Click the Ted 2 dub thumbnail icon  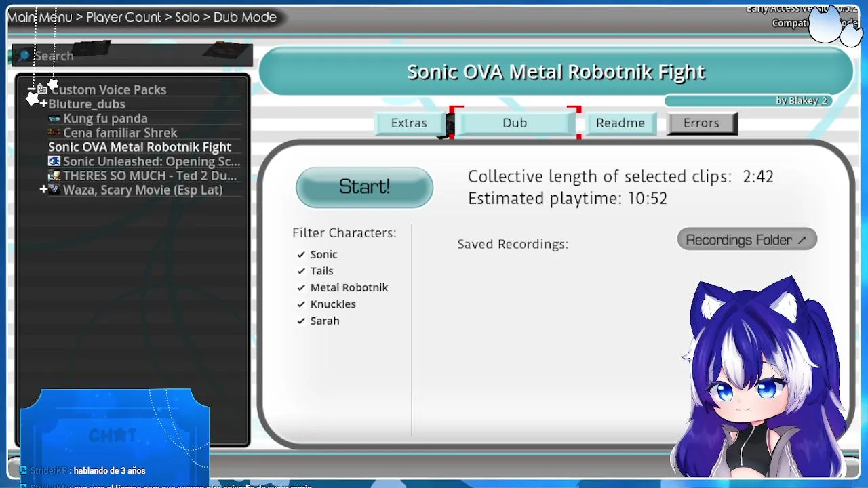point(54,176)
